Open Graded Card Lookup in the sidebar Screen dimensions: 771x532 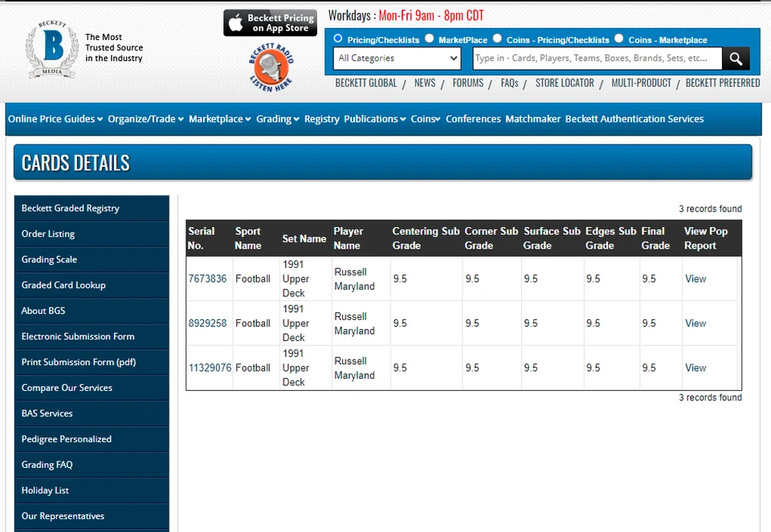click(92, 285)
